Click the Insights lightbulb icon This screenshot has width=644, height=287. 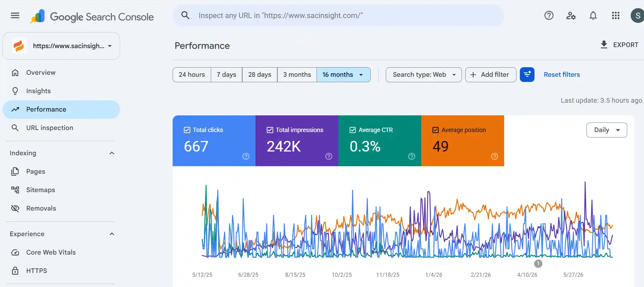tap(15, 91)
